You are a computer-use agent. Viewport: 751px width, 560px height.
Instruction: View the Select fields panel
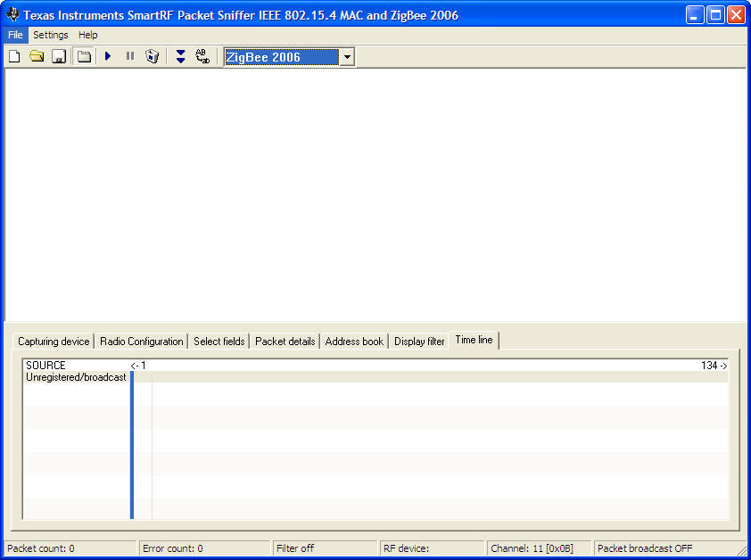click(219, 341)
